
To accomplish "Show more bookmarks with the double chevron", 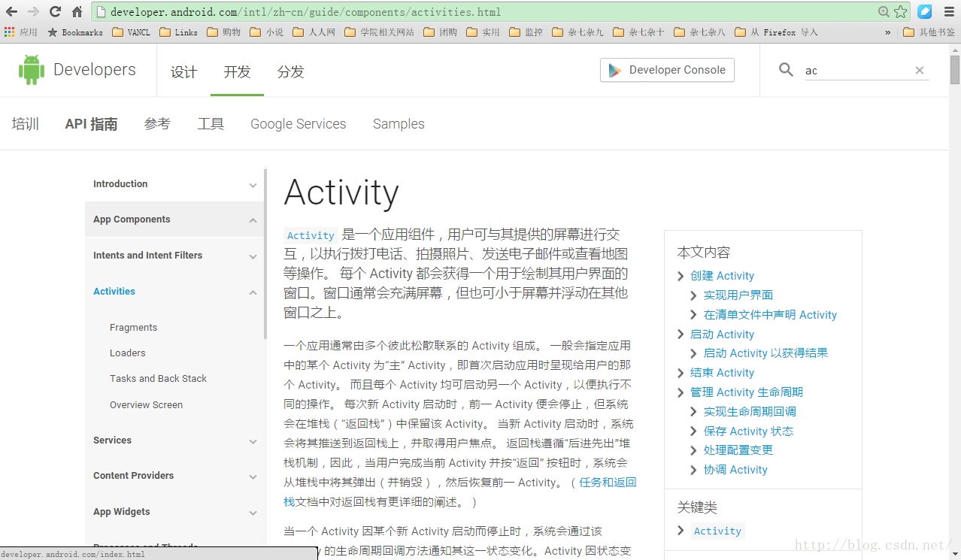I will 887,32.
